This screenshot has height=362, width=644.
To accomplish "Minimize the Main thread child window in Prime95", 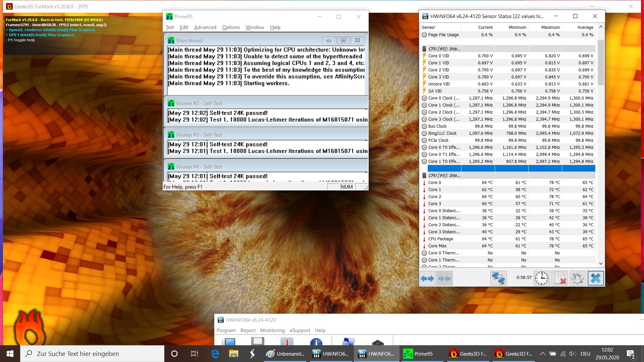I will coord(329,41).
